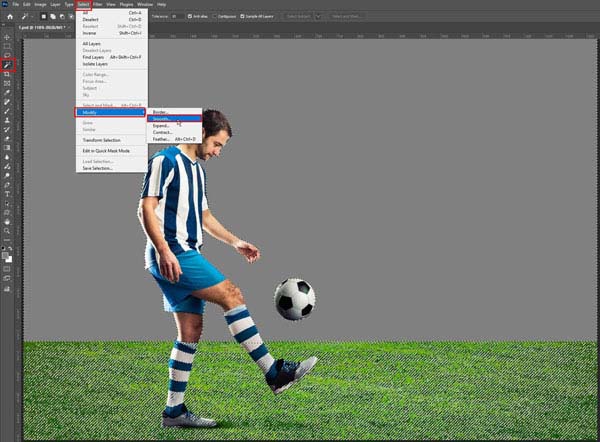Image resolution: width=600 pixels, height=442 pixels.
Task: Open the Image menu
Action: click(x=40, y=5)
